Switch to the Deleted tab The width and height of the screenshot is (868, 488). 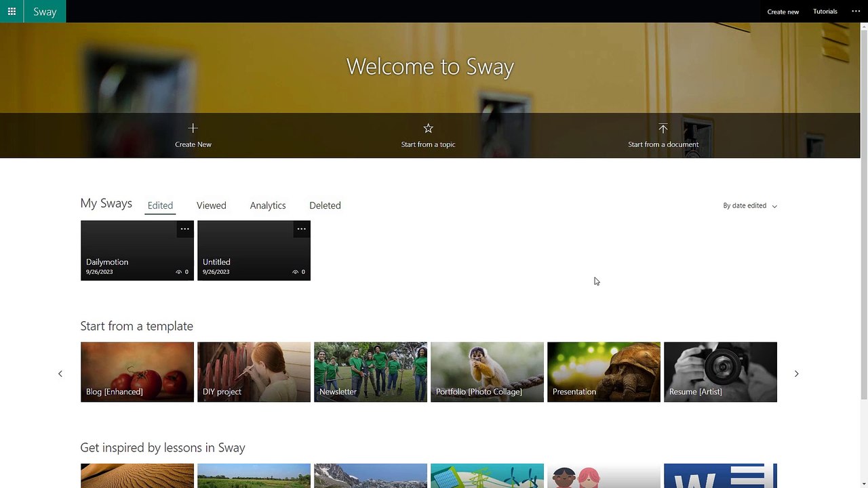325,205
